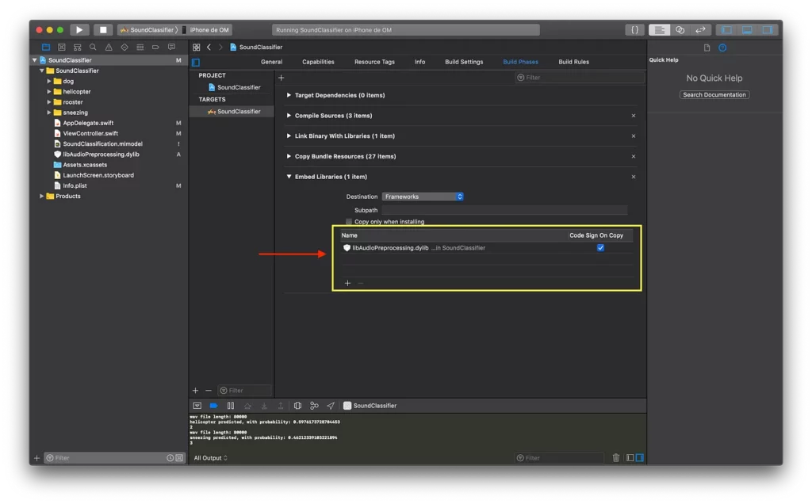This screenshot has height=504, width=812.
Task: Open the Destination Frameworks dropdown
Action: [423, 197]
